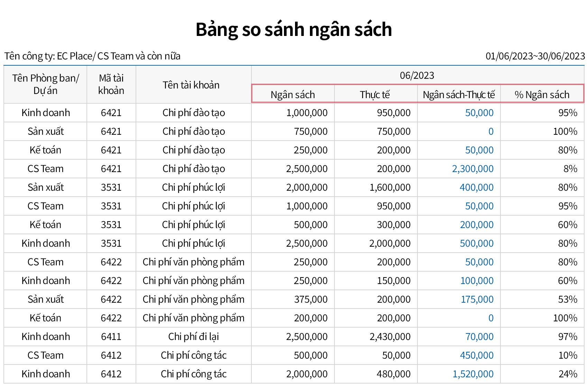Select the 'Tên tài khoản' header cell
Screen dimensions: 588x387
pyautogui.click(x=191, y=85)
